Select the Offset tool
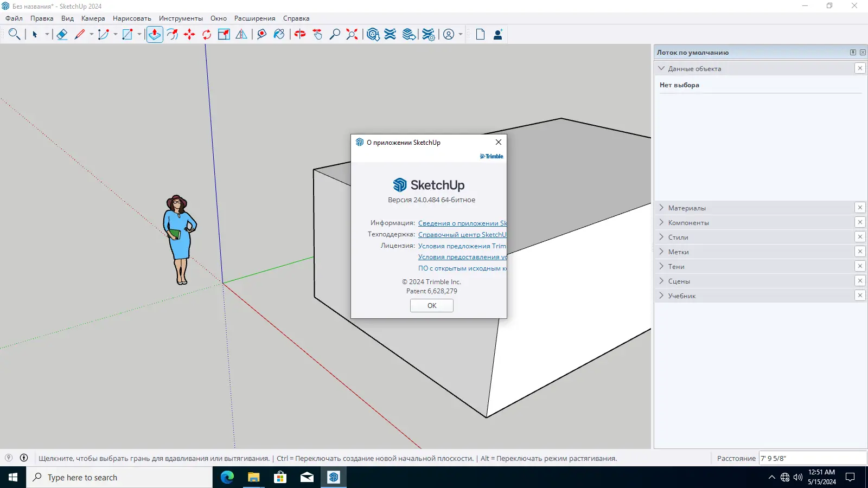The height and width of the screenshot is (488, 868). pos(172,34)
